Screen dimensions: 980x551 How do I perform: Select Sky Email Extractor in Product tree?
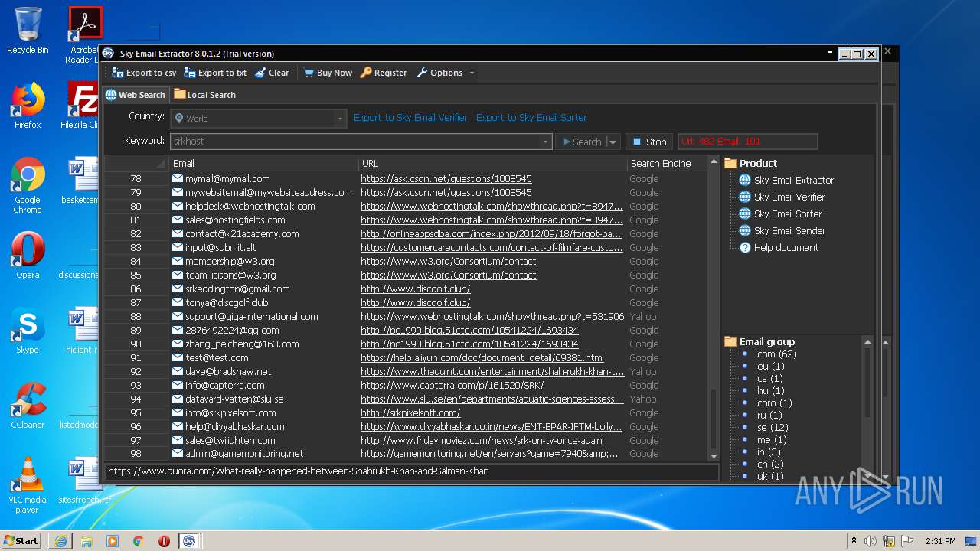click(794, 180)
